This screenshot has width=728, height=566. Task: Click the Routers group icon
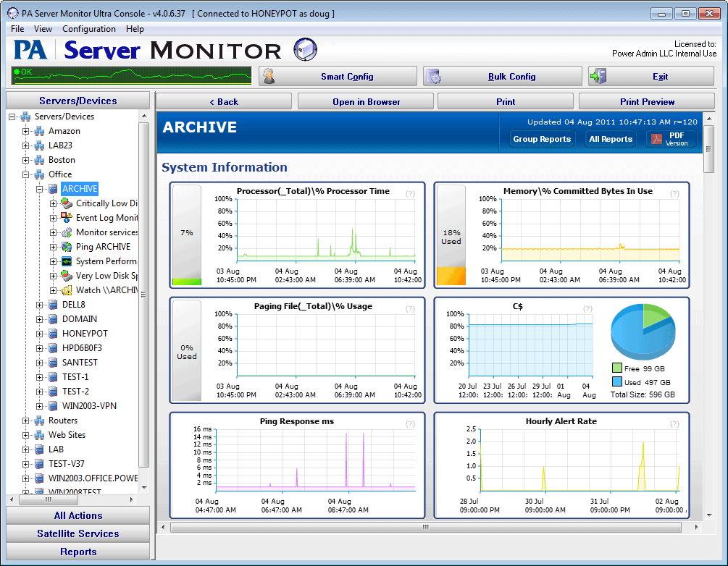[x=39, y=421]
